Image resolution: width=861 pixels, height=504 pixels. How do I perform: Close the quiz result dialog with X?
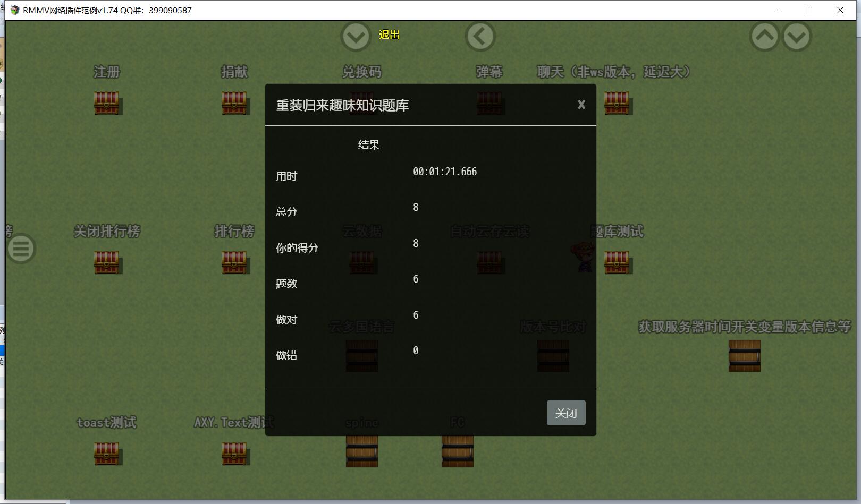tap(581, 105)
